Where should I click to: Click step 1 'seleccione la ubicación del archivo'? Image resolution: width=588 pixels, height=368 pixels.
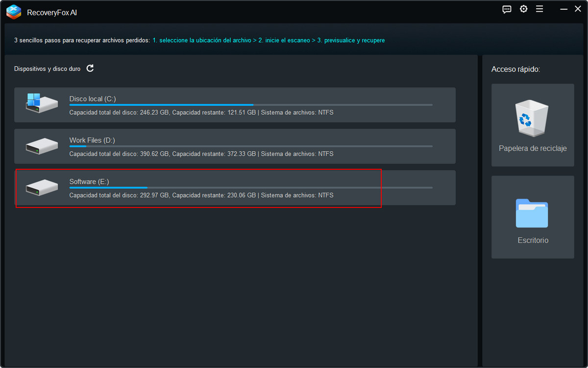[201, 40]
